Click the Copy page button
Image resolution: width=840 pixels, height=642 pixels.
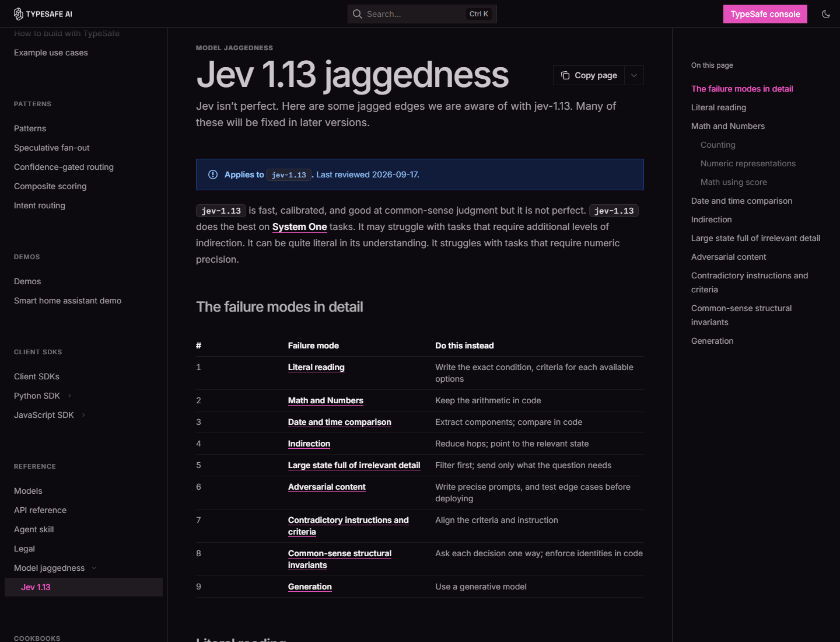tap(589, 75)
